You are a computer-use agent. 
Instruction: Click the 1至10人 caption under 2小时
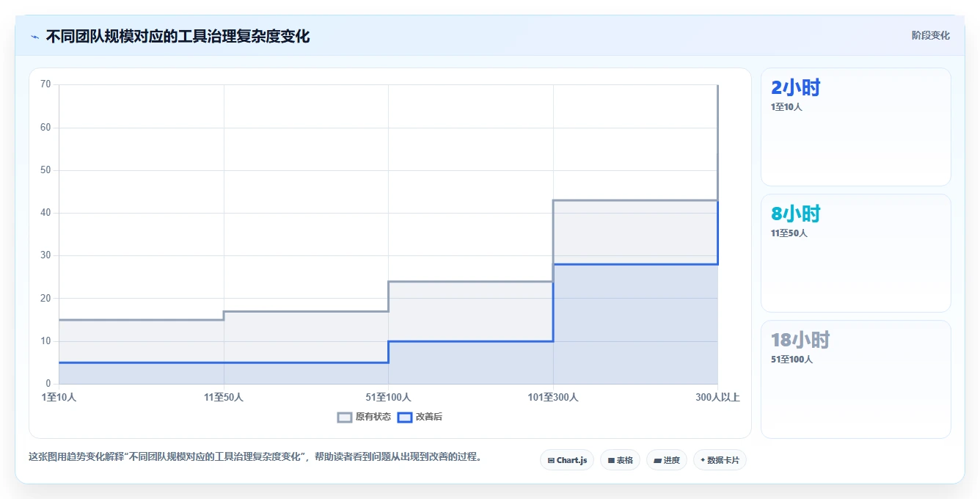786,107
